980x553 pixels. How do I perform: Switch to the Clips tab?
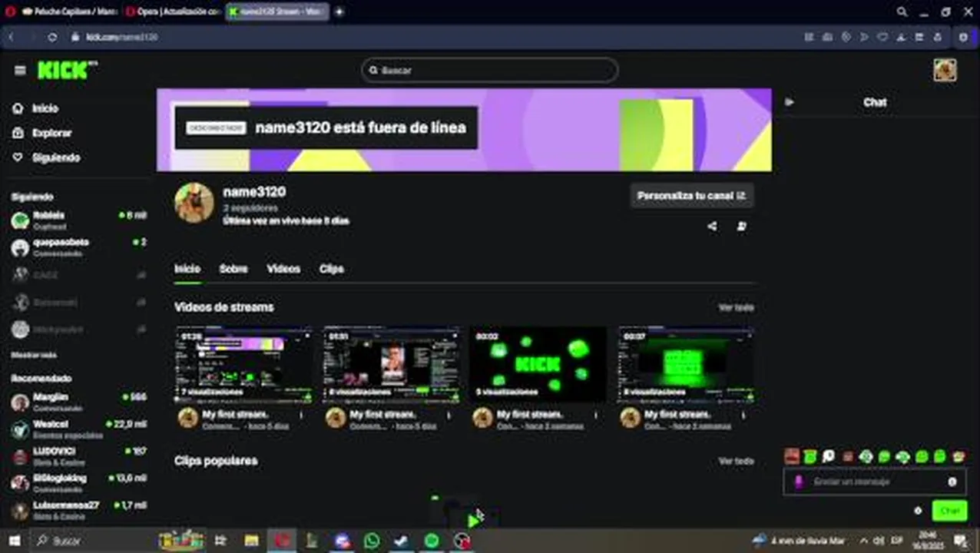(x=332, y=269)
